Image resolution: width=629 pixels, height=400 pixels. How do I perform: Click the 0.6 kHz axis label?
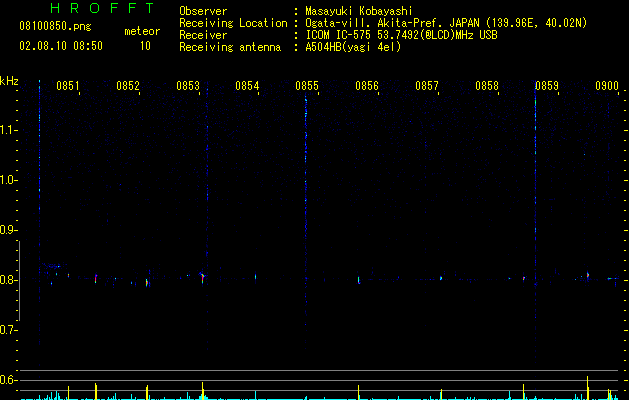(7, 380)
